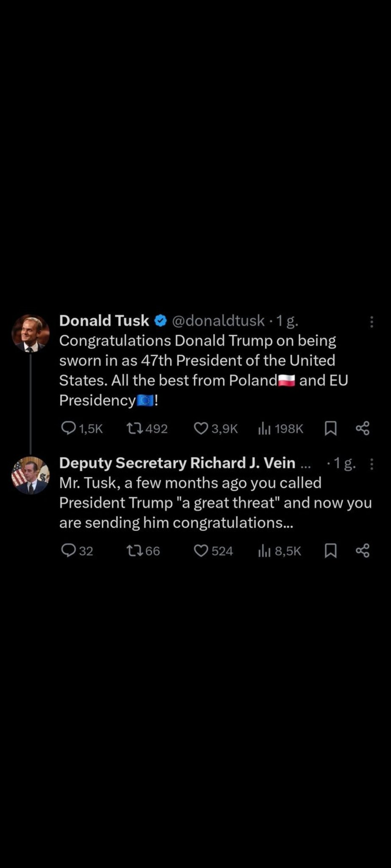Open more options on Vein's reply
The image size is (391, 868).
point(371,464)
